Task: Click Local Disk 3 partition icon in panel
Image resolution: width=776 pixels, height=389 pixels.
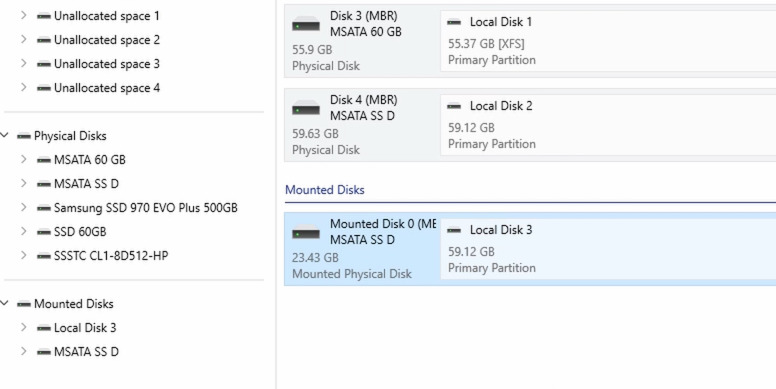Action: tap(454, 230)
